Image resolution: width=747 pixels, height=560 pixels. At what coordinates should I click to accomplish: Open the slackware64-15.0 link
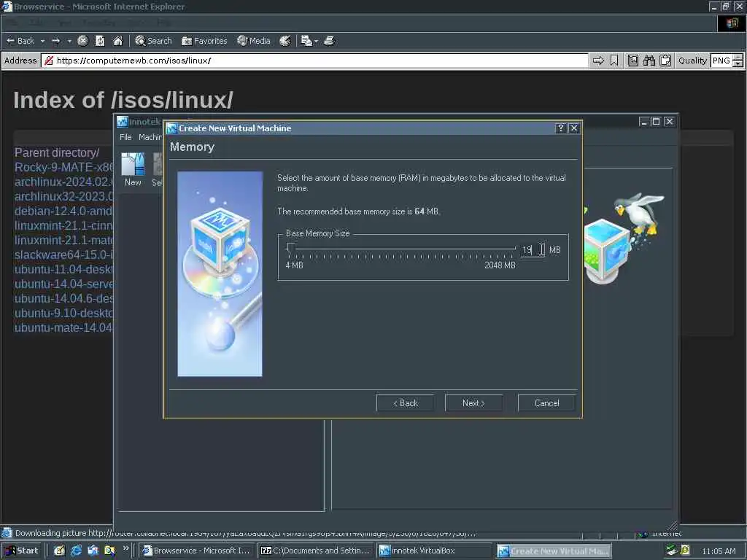pyautogui.click(x=64, y=254)
